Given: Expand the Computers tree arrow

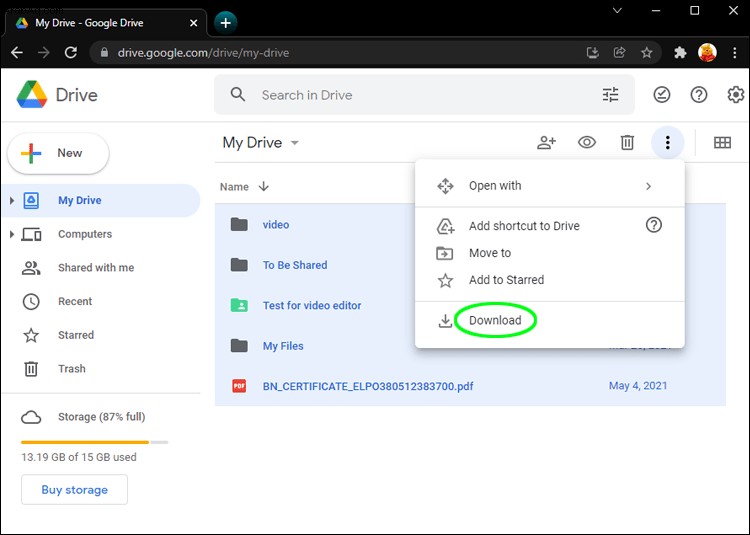Looking at the screenshot, I should 11,234.
